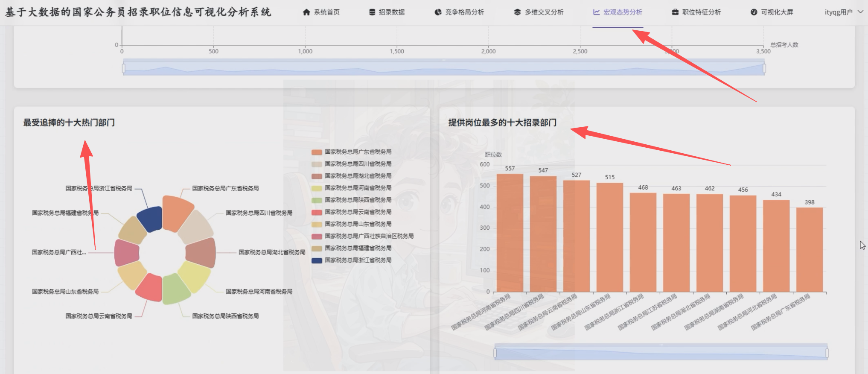Click the bar chart zoom slider left handle
This screenshot has height=374, width=868.
pos(495,353)
